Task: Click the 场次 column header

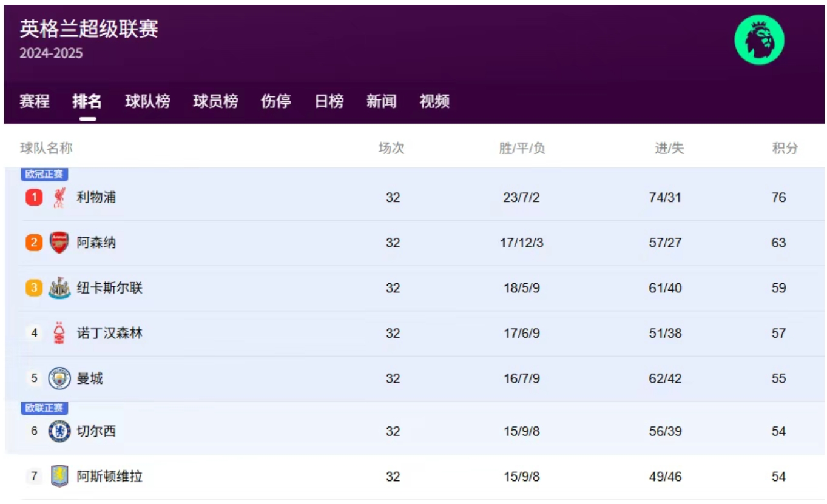Action: [x=391, y=148]
